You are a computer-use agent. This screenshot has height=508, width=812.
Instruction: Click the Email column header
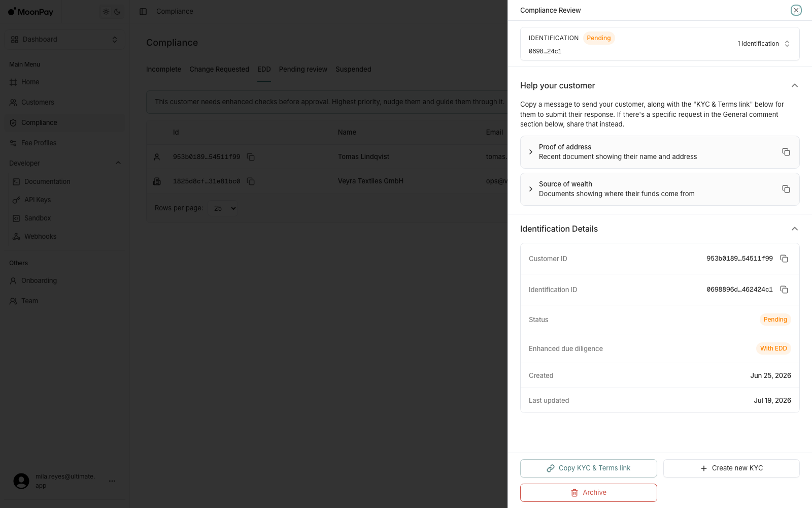pos(494,133)
